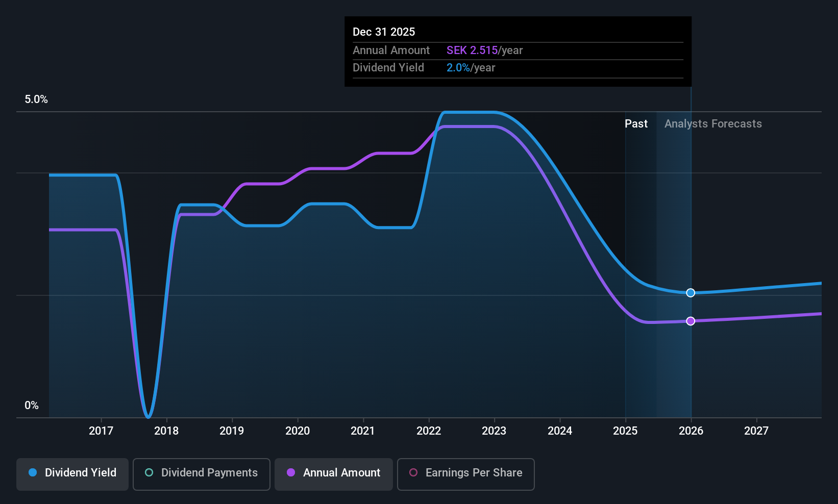Click the 2024 x-axis label

pyautogui.click(x=560, y=431)
